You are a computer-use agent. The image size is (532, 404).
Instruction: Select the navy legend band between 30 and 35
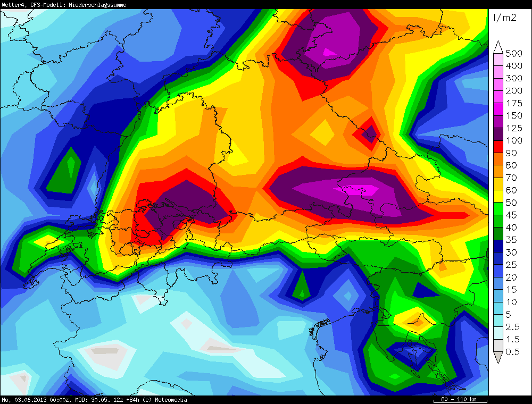tap(498, 247)
